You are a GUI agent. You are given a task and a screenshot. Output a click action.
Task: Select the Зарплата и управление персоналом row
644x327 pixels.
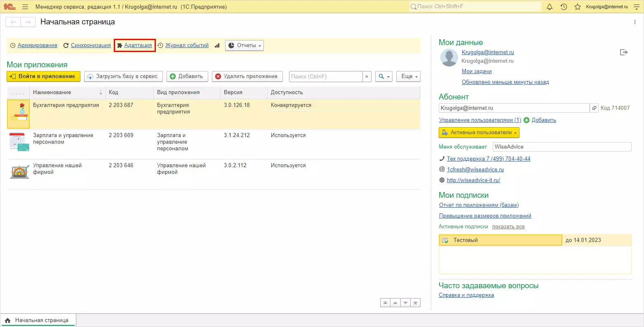(x=63, y=139)
